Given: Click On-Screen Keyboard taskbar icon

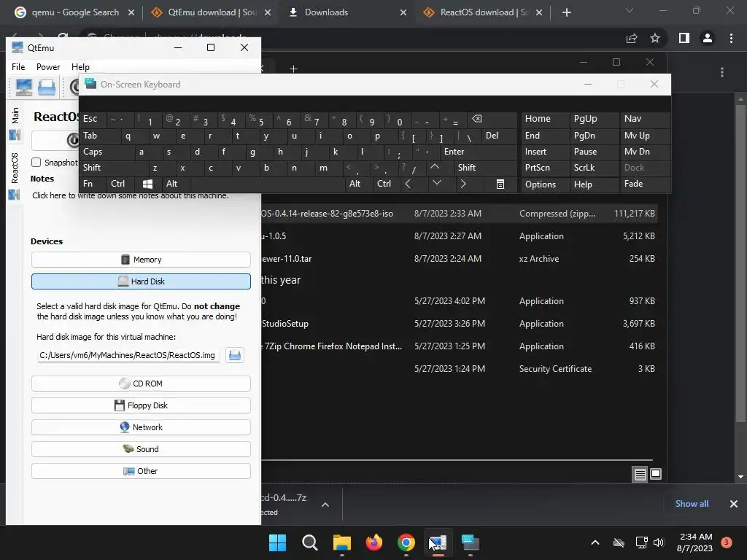Looking at the screenshot, I should [471, 542].
